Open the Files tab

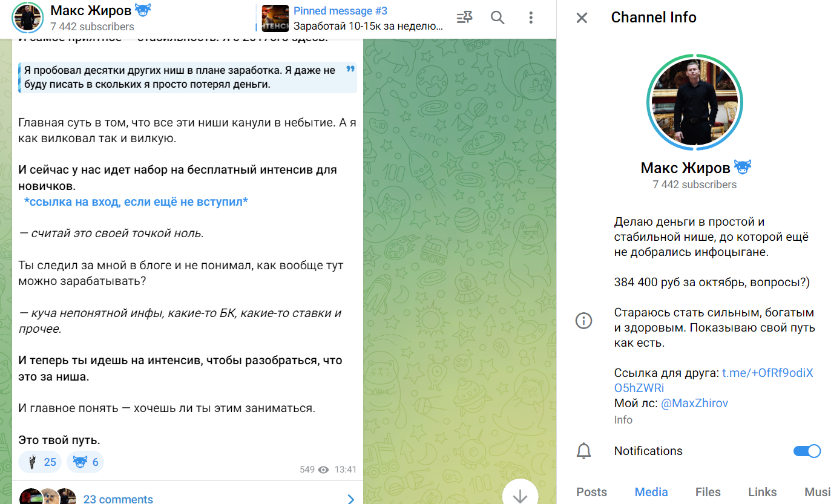point(708,492)
